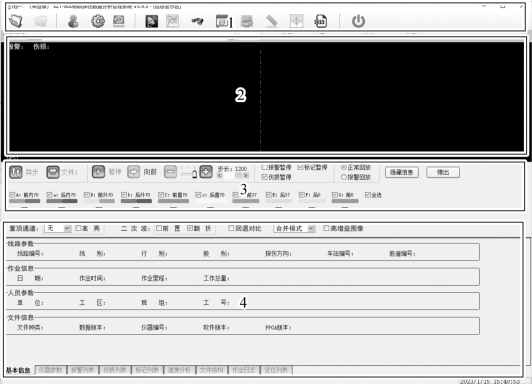Click the crosshair alignment toolbar icon
532x384 pixels.
(x=296, y=21)
